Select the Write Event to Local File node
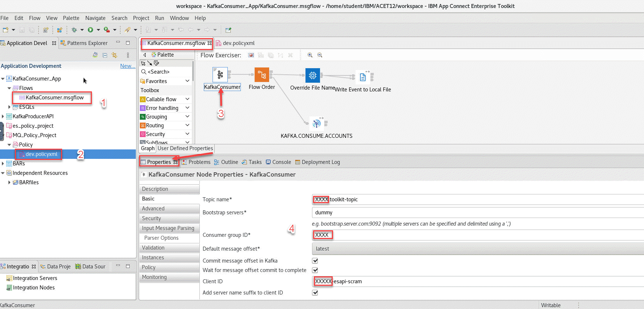644x309 pixels. coord(362,77)
